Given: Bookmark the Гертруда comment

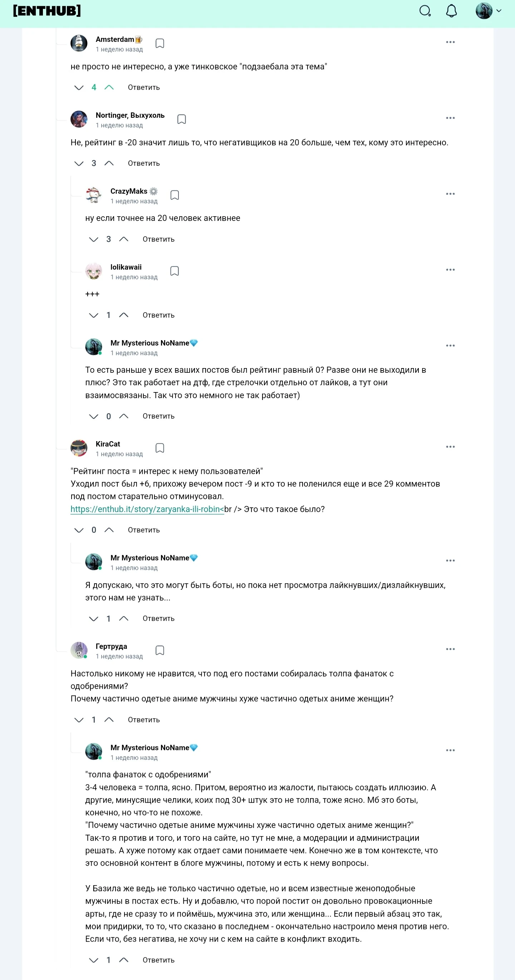Looking at the screenshot, I should pyautogui.click(x=160, y=651).
